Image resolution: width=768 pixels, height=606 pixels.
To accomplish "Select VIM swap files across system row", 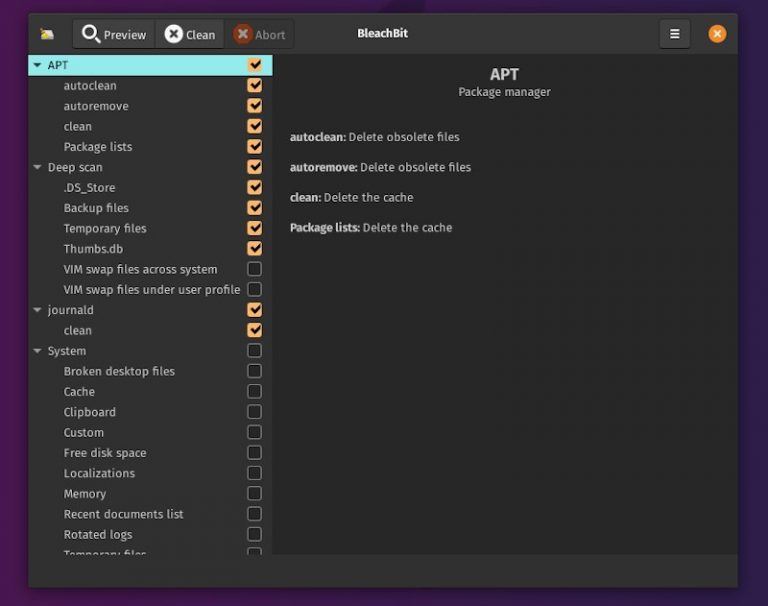I will [x=140, y=269].
